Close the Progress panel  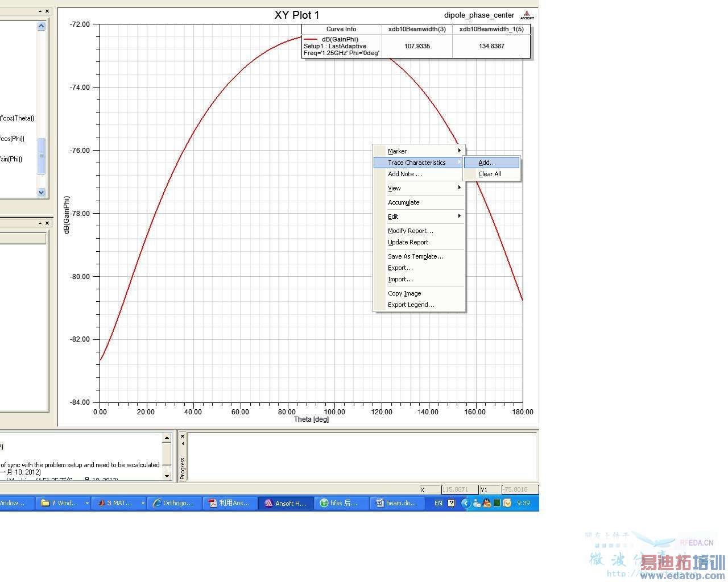pos(183,436)
